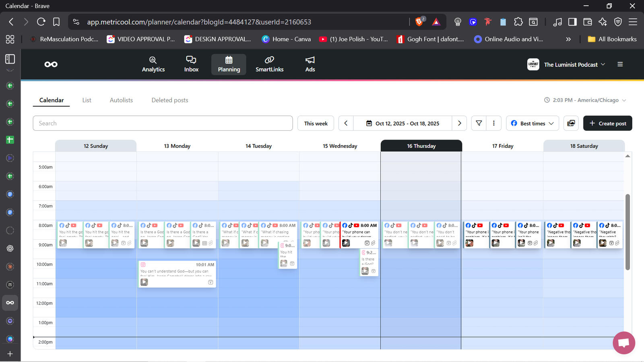Expand The Luminist Podcast brand selector
The image size is (644, 362).
[x=566, y=64]
